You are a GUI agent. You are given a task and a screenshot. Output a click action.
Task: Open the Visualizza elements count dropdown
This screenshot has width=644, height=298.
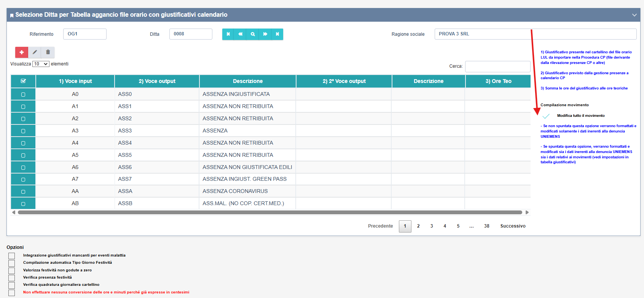point(41,64)
